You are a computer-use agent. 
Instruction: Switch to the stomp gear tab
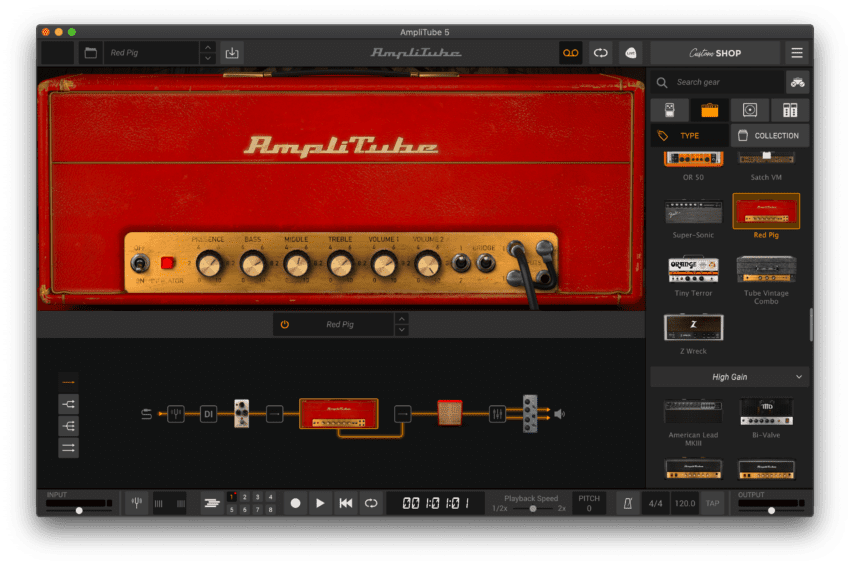(x=669, y=110)
